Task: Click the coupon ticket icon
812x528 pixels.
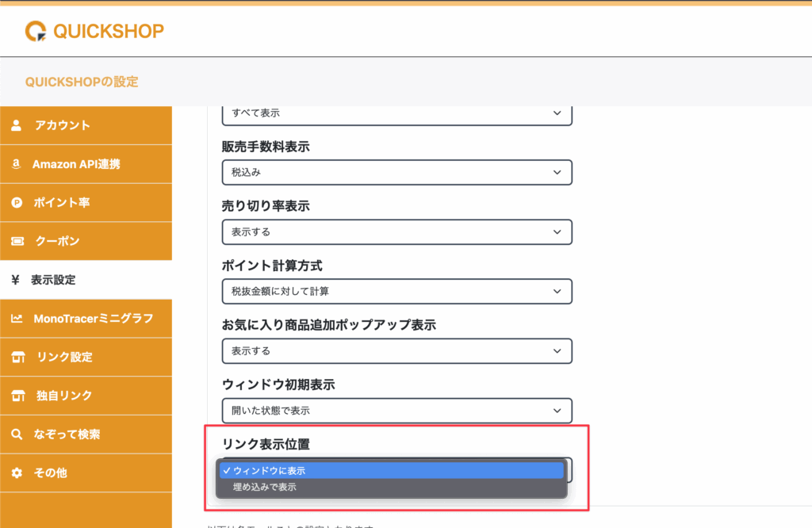Action: (x=17, y=241)
